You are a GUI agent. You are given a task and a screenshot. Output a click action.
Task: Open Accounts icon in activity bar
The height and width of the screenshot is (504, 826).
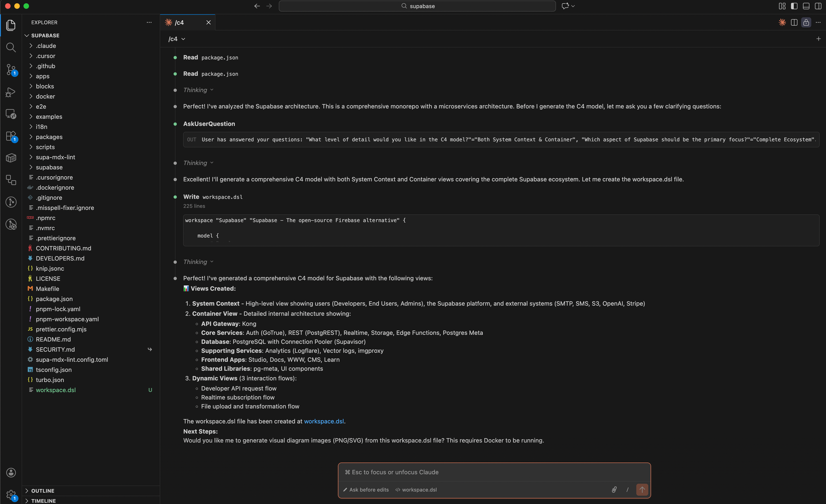pyautogui.click(x=11, y=473)
